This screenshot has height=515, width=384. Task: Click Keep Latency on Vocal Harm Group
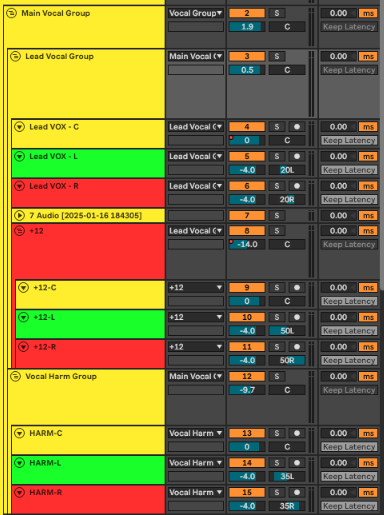[x=349, y=390]
